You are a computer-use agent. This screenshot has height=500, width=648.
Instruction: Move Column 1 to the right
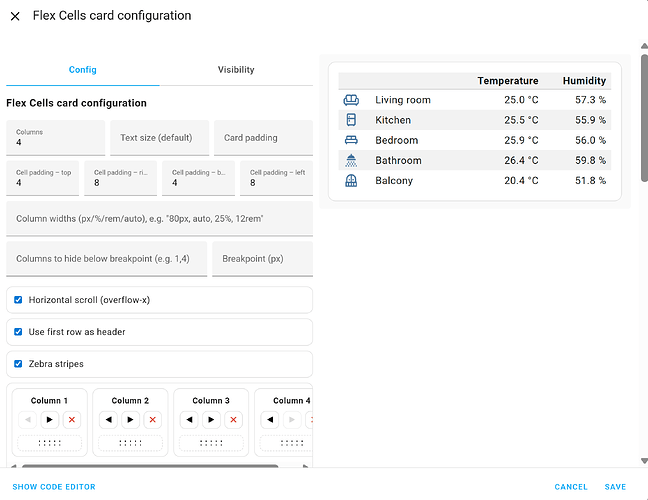(x=50, y=420)
